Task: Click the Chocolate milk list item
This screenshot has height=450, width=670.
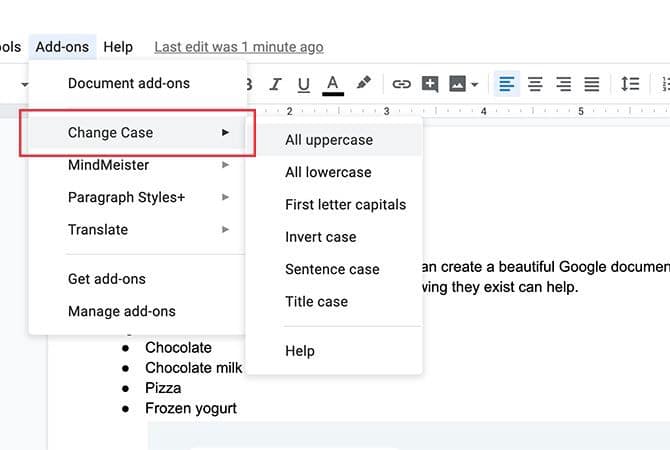Action: click(194, 368)
